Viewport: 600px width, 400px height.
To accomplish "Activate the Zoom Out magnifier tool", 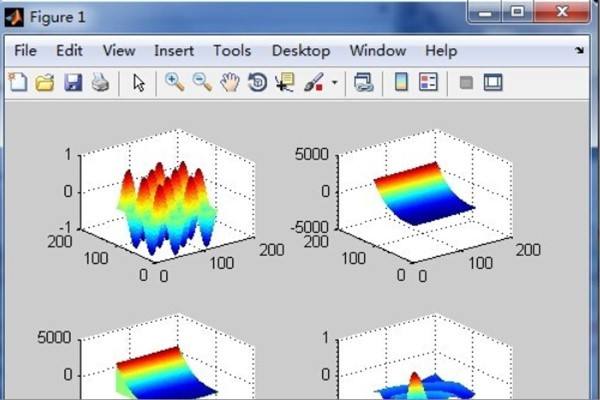I will click(202, 82).
